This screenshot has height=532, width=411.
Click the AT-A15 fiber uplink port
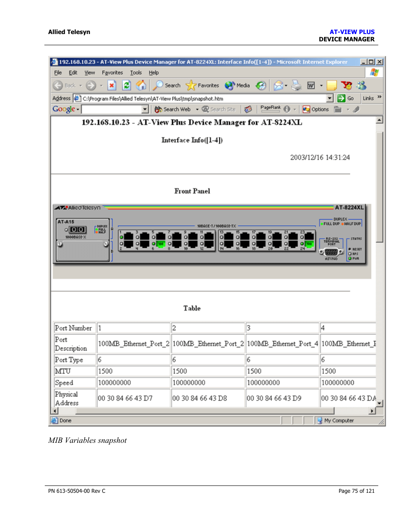tap(78, 230)
